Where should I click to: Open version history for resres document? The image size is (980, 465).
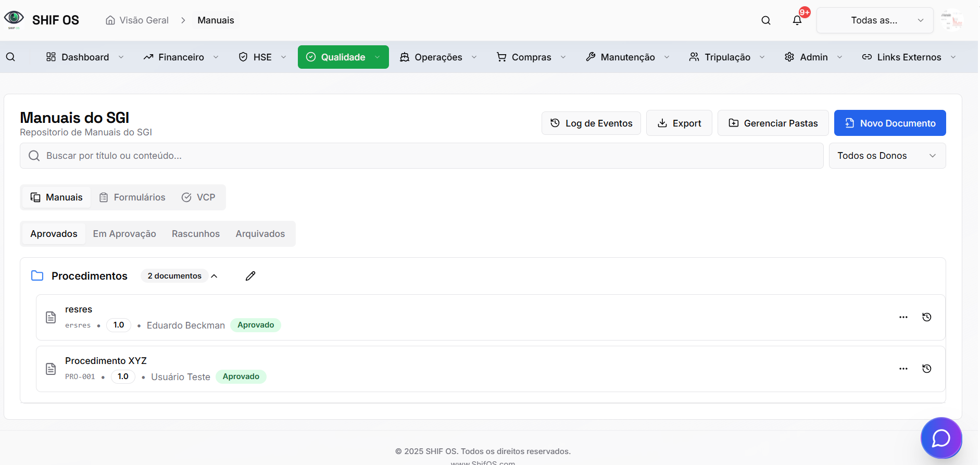(926, 317)
